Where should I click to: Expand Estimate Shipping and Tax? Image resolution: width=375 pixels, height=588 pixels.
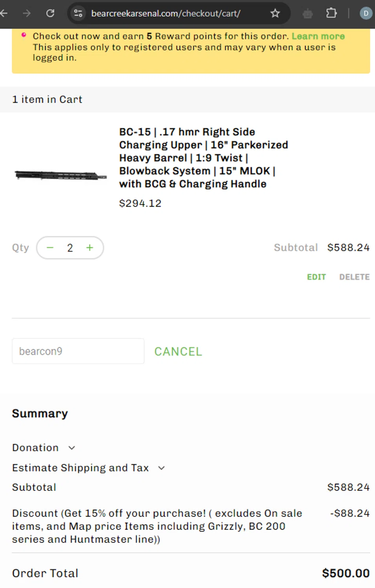tap(88, 468)
